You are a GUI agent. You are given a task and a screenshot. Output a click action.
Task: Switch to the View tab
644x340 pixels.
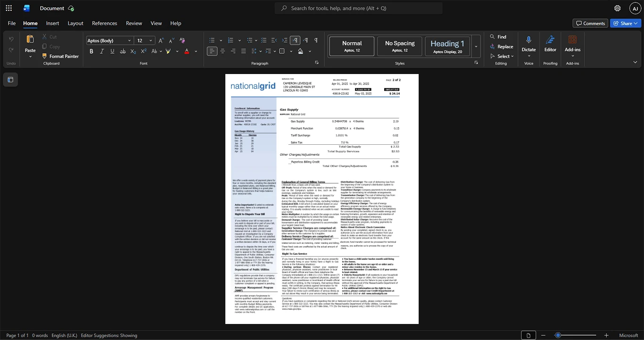[x=156, y=23]
